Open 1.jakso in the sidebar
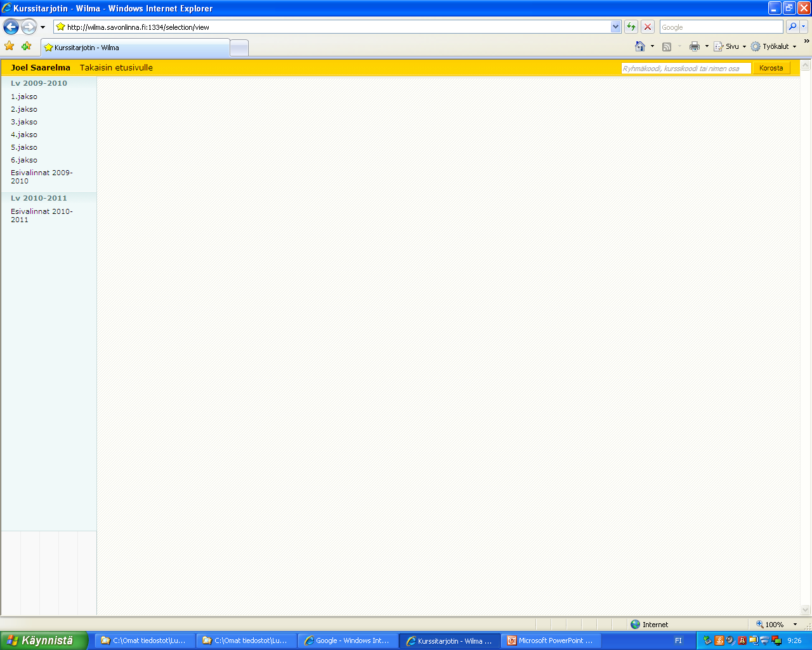This screenshot has height=650, width=812. click(x=24, y=96)
